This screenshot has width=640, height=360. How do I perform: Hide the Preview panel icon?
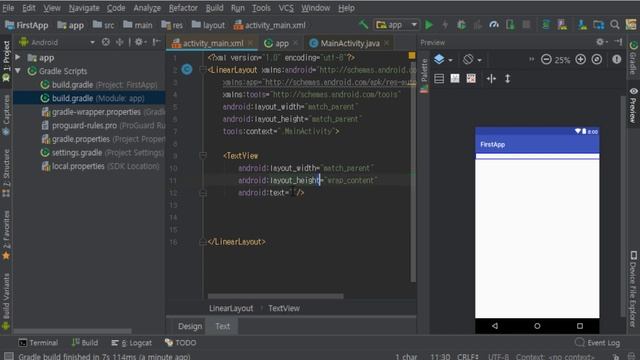[618, 42]
